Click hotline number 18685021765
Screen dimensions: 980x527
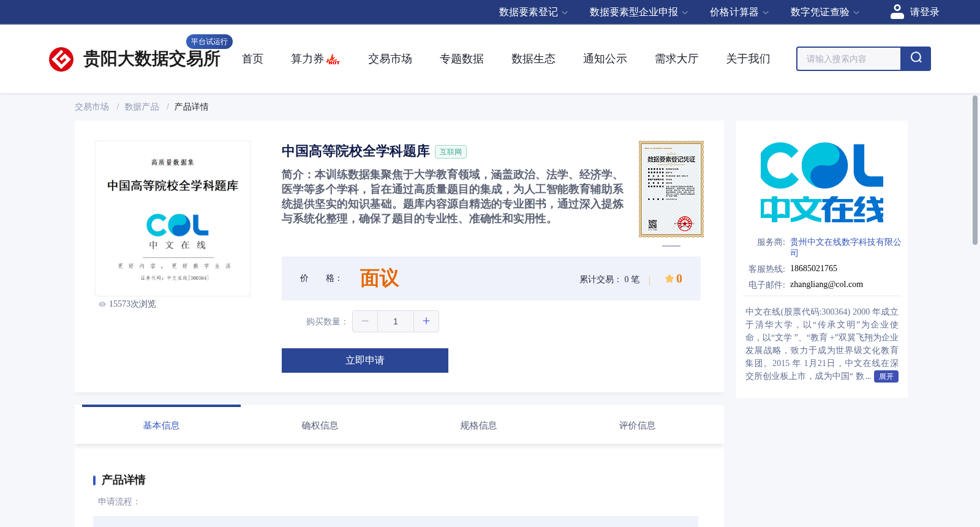813,269
